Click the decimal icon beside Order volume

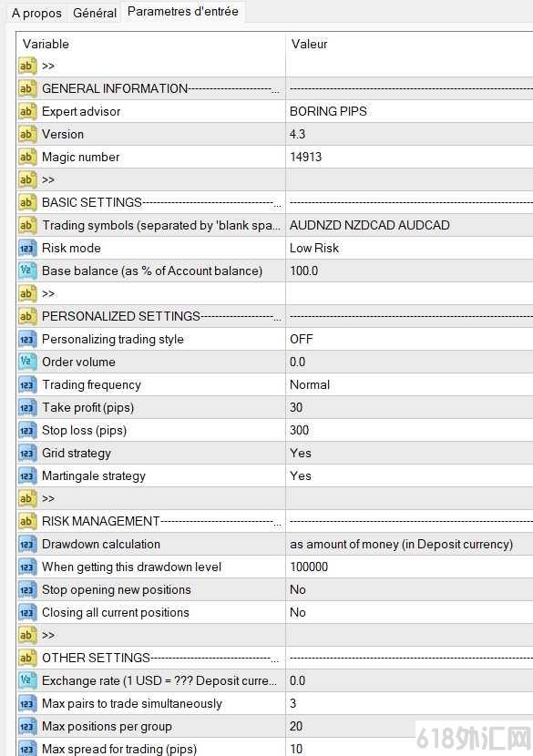click(x=27, y=363)
